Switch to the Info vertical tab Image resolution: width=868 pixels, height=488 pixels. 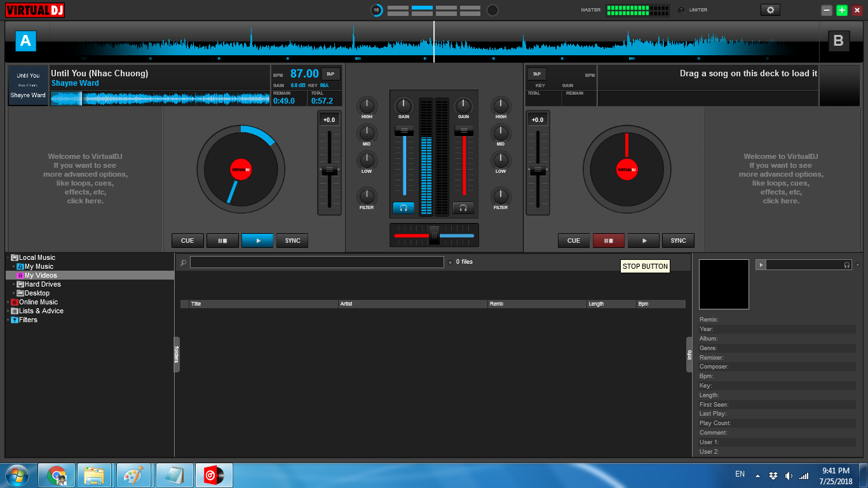pos(688,355)
